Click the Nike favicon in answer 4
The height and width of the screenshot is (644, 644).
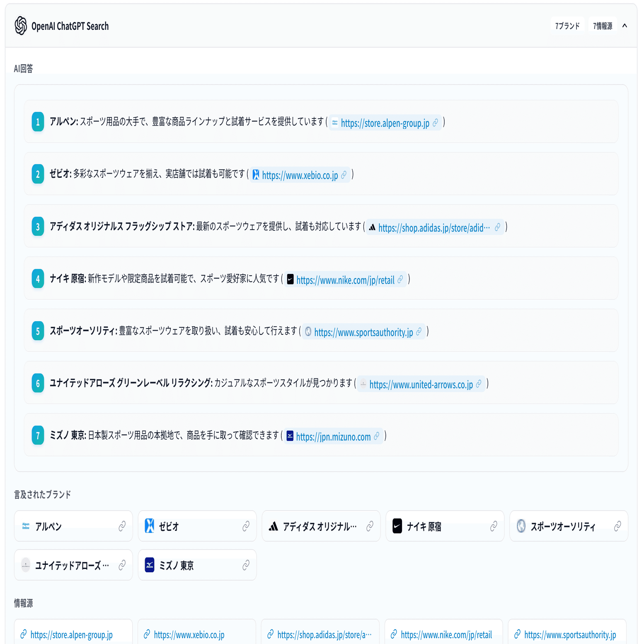(x=291, y=279)
